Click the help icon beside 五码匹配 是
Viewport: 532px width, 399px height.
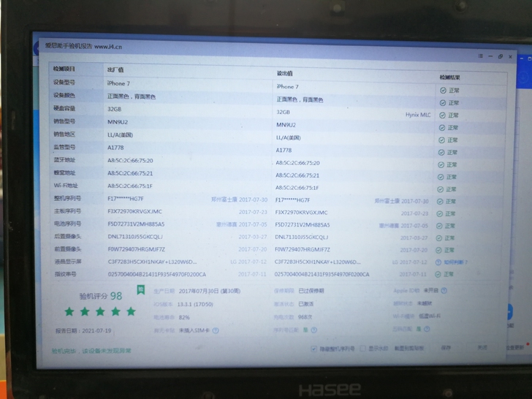click(427, 329)
